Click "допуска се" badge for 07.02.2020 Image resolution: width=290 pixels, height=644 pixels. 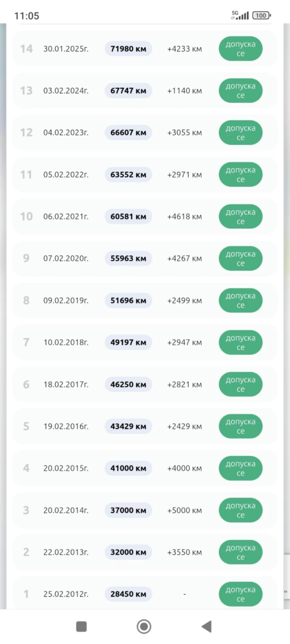pyautogui.click(x=241, y=258)
